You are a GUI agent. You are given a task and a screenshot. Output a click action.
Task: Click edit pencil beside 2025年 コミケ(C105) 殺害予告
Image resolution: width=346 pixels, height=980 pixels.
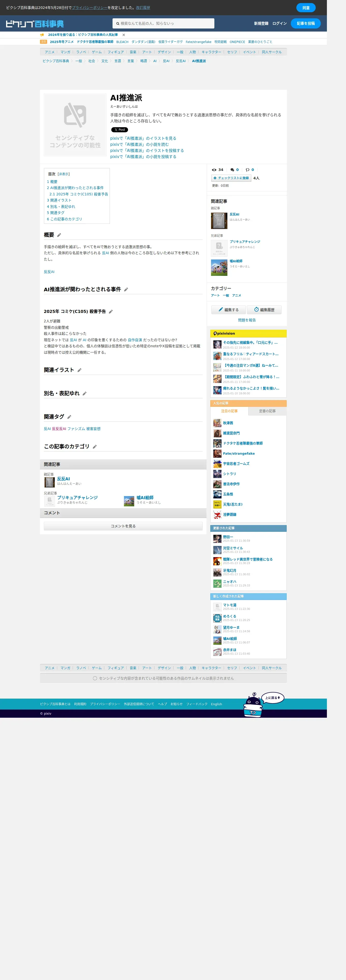pos(111,312)
